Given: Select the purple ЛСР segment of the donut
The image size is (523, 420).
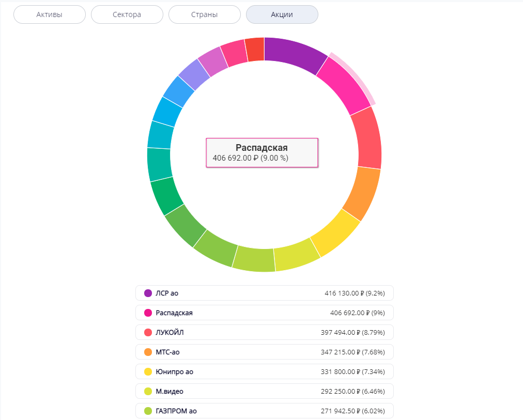Looking at the screenshot, I should click(295, 54).
